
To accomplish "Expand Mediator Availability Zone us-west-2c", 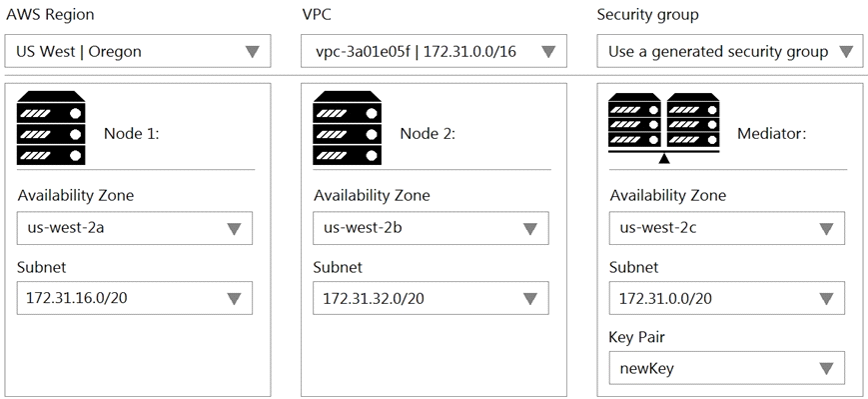I will pos(727,228).
